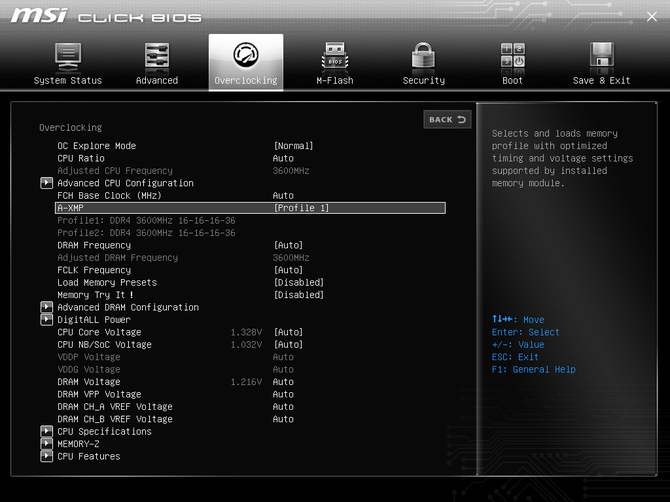Expand Advanced DRAM Configuration arrow
This screenshot has width=670, height=502.
[x=46, y=307]
